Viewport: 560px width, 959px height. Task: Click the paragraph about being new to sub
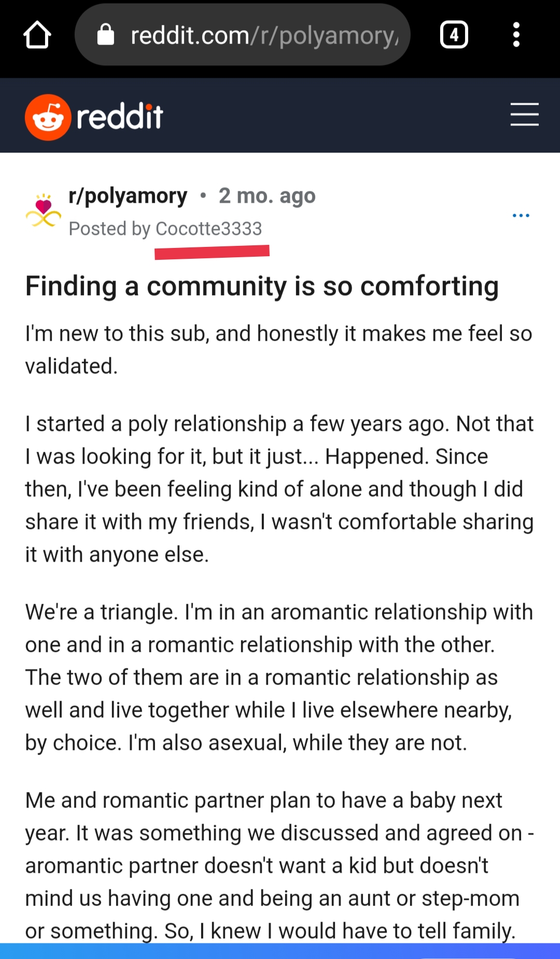(279, 350)
